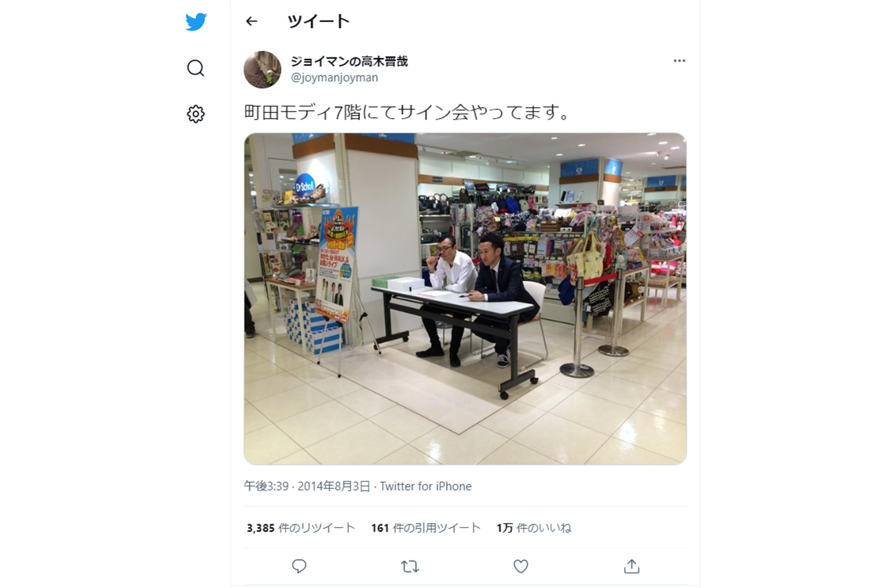
Task: Reply to tweet via speech bubble icon
Action: coord(299,567)
